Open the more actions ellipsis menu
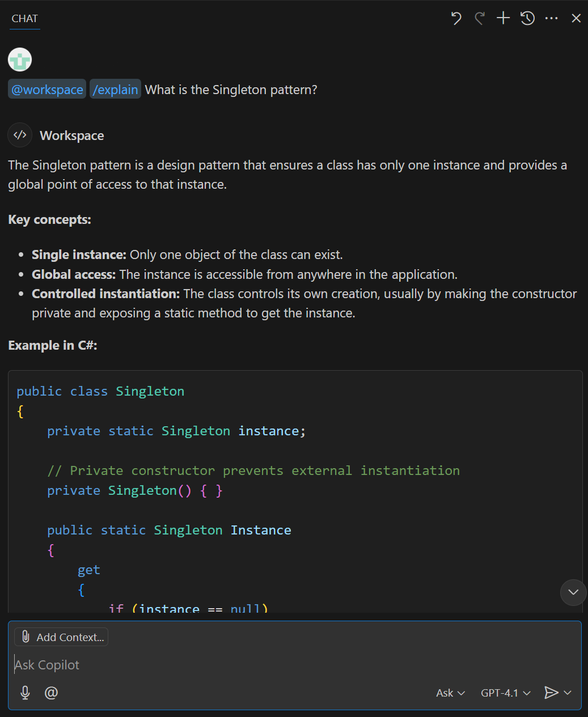This screenshot has height=717, width=588. (x=551, y=18)
